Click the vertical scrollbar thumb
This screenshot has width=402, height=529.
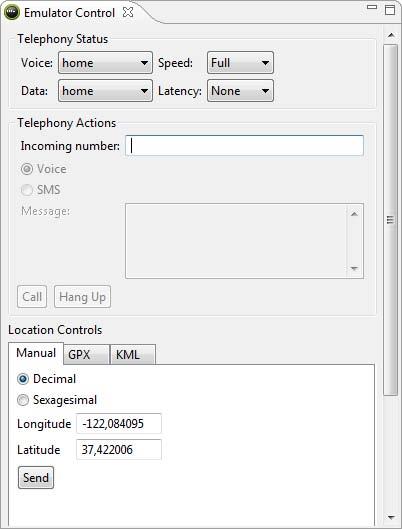391,220
